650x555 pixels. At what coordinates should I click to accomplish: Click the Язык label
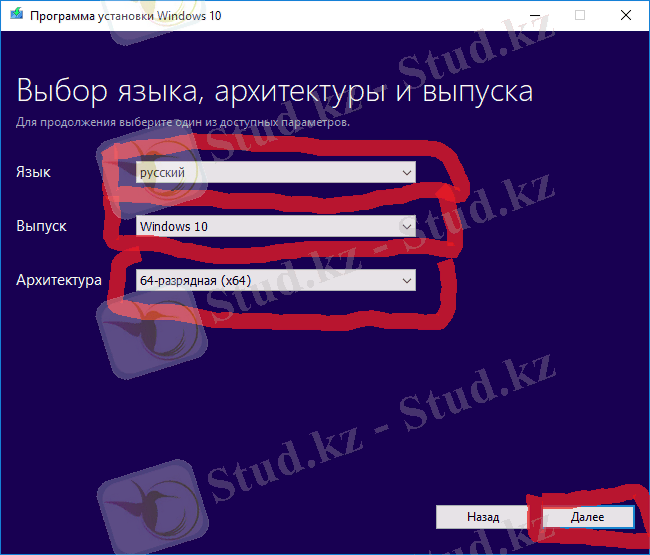(33, 172)
